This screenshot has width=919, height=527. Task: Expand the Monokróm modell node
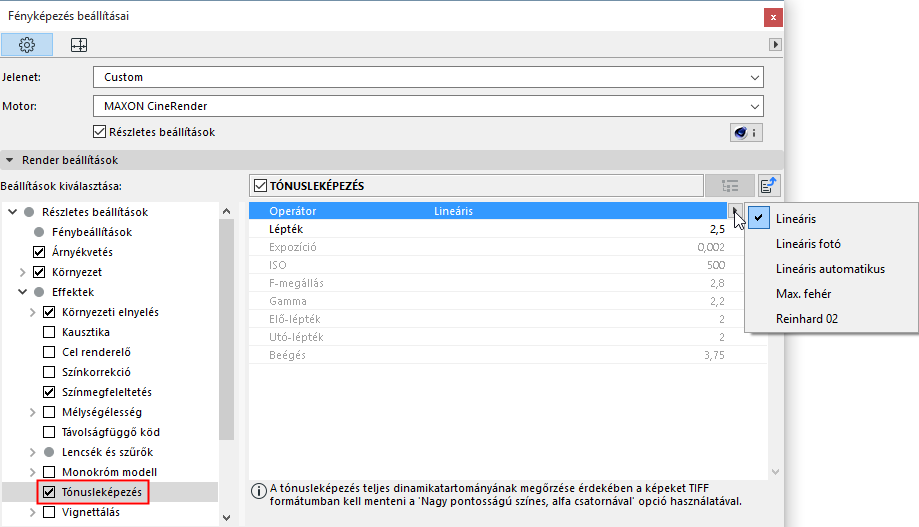click(x=32, y=472)
